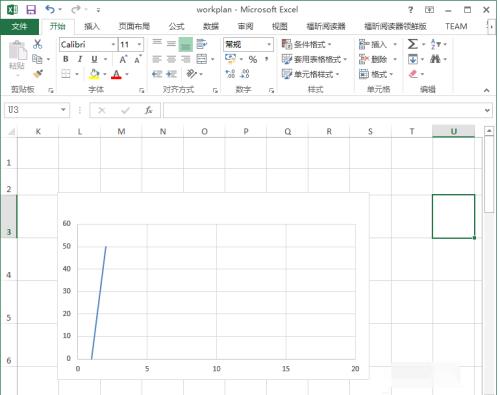Increase font size with the larger A
Viewport: 500px width, 395px height.
pos(123,59)
